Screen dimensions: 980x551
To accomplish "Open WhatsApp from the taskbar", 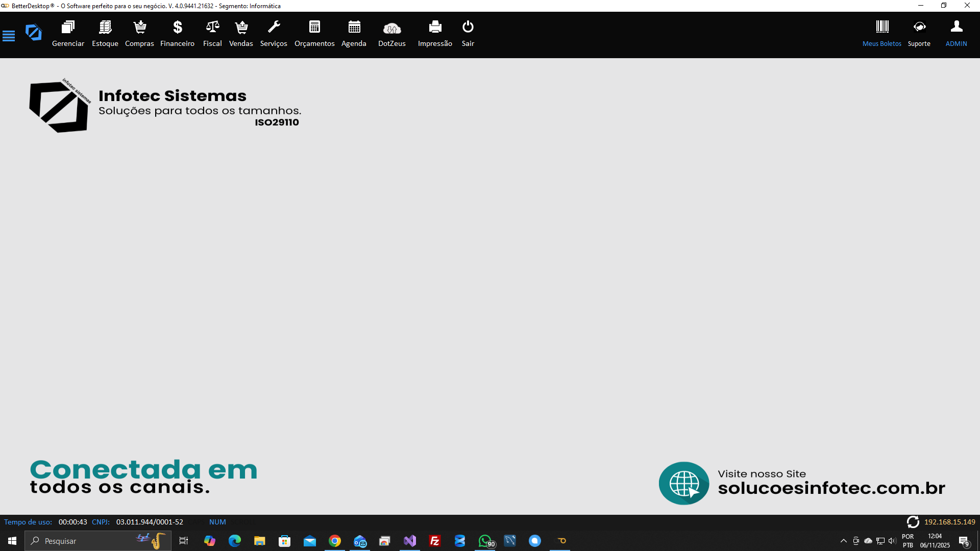I will [485, 541].
